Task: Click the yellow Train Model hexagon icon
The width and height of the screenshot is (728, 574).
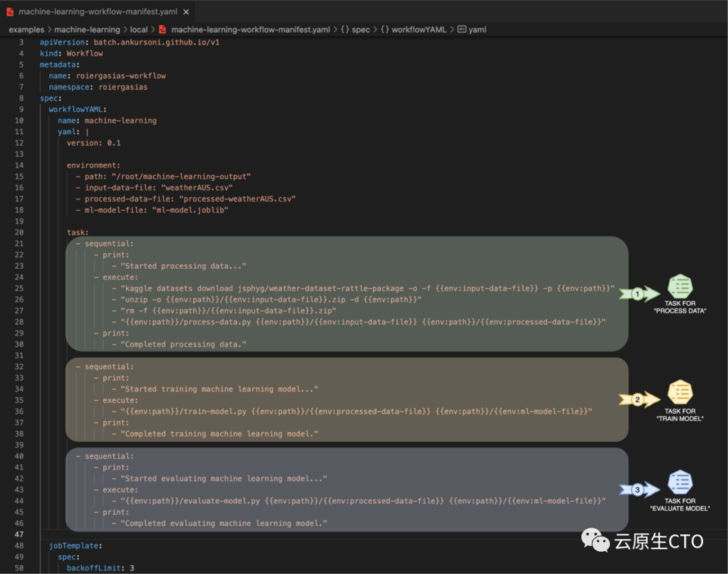Action: coord(679,393)
